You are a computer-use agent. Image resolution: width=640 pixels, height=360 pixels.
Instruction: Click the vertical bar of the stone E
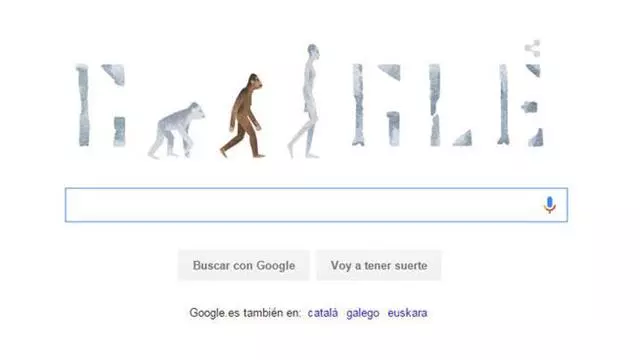click(x=504, y=104)
